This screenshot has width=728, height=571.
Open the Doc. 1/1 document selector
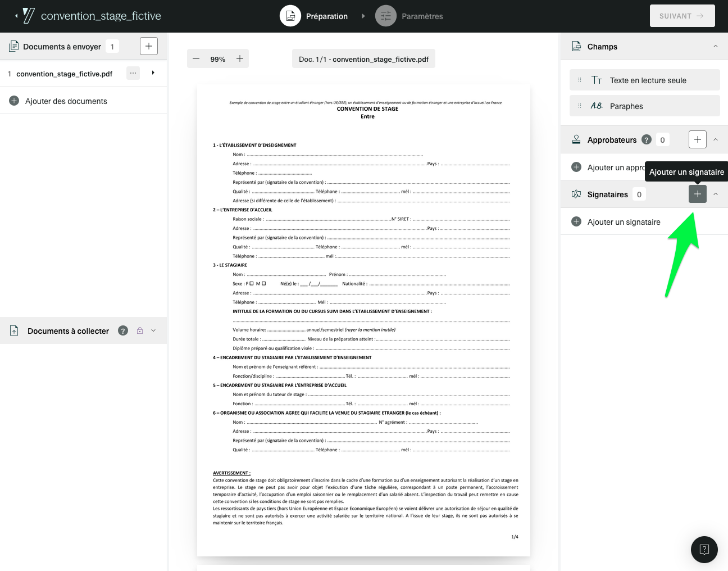point(363,58)
